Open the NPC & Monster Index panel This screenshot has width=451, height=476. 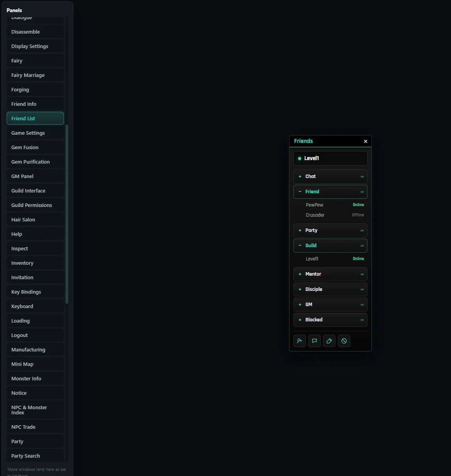(35, 410)
